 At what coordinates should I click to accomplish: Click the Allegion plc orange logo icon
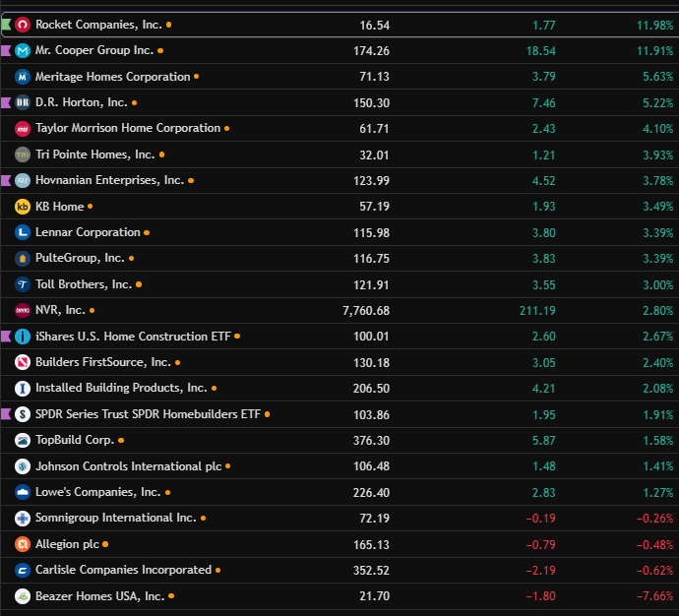coord(23,544)
